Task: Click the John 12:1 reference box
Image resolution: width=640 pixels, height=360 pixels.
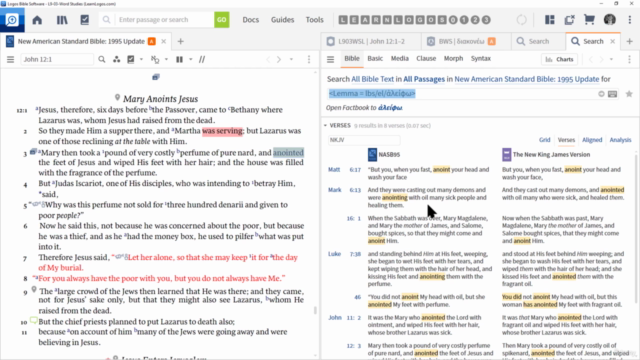Action: [57, 60]
